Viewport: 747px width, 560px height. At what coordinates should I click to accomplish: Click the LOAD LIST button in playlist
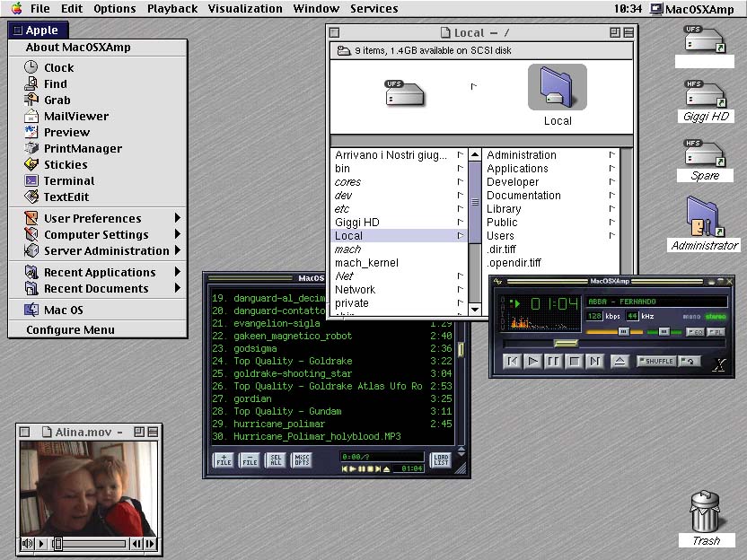441,460
